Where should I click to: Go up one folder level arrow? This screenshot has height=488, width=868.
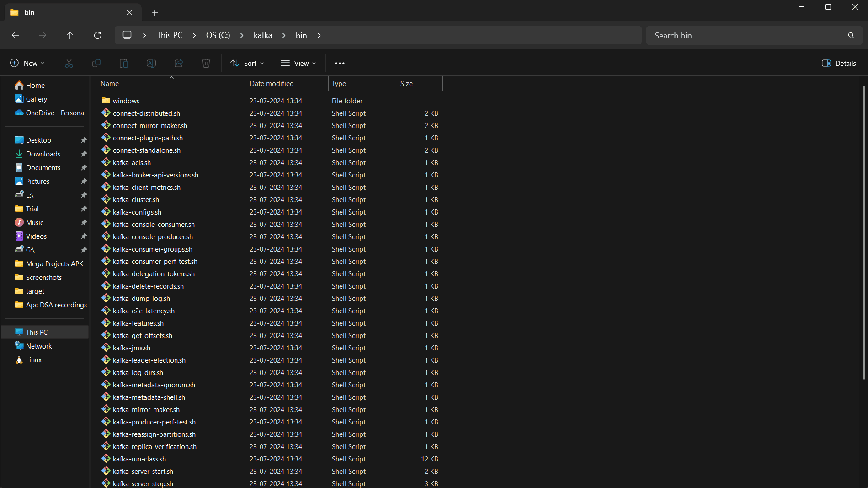tap(70, 35)
